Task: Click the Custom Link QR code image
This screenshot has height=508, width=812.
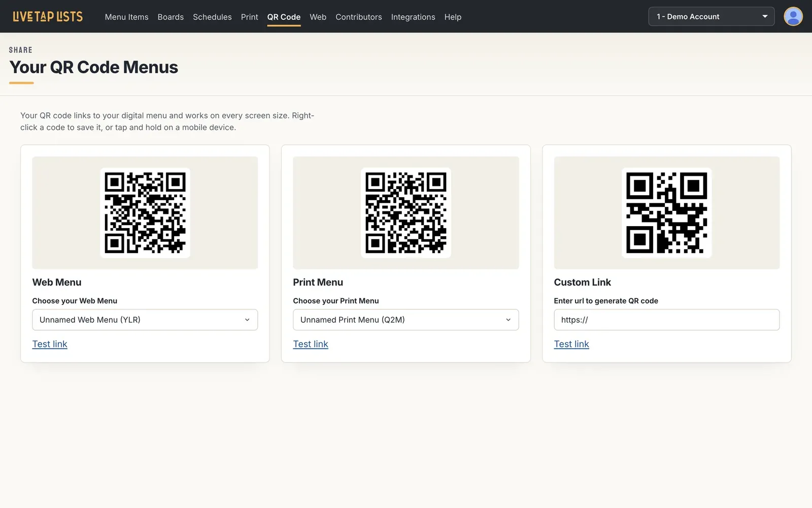Action: point(667,213)
